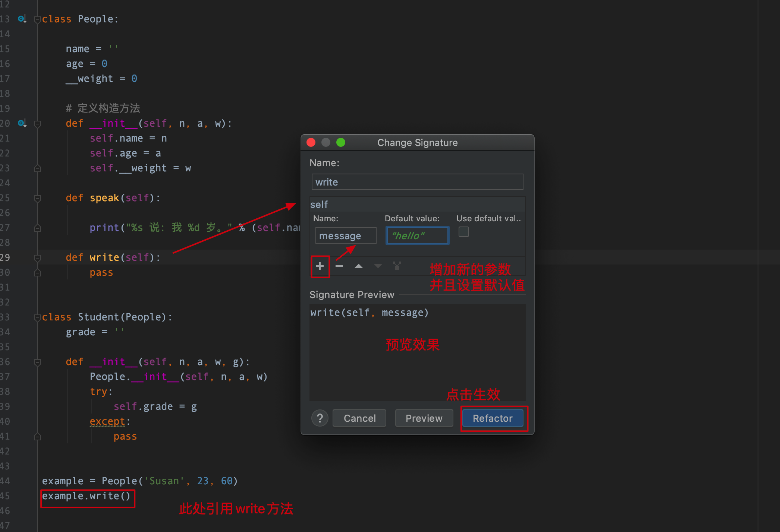Collapse the class People fold marker

[37, 19]
